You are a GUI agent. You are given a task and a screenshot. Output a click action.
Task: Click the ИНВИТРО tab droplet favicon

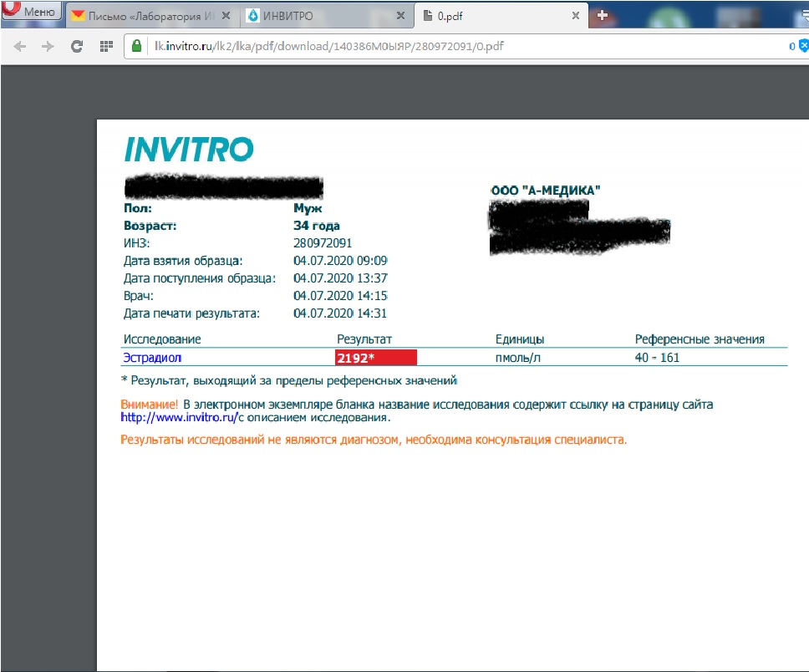[252, 16]
